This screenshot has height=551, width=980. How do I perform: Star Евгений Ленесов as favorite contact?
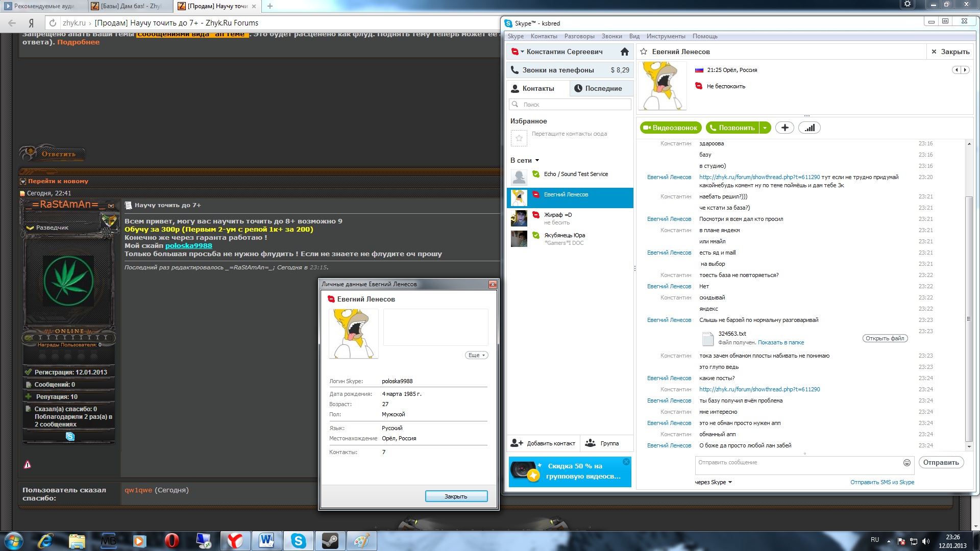click(644, 52)
